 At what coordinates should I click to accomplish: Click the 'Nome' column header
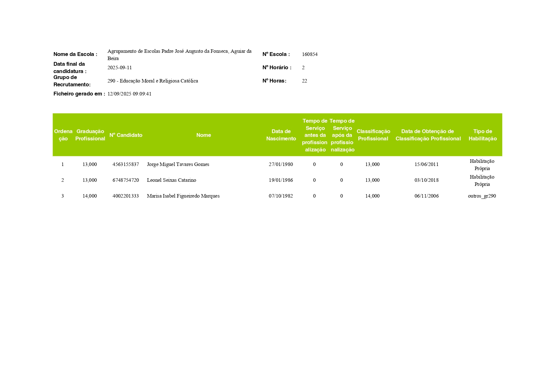tap(204, 135)
